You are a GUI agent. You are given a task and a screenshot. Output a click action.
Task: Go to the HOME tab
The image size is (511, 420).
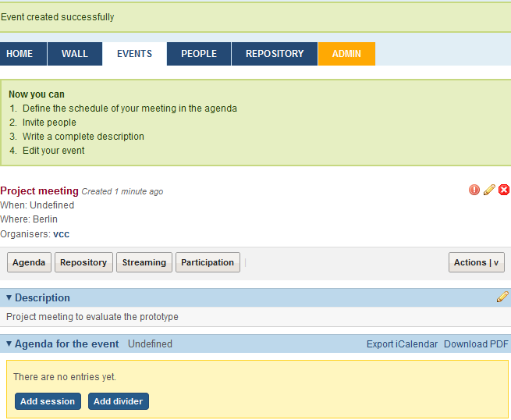[20, 54]
